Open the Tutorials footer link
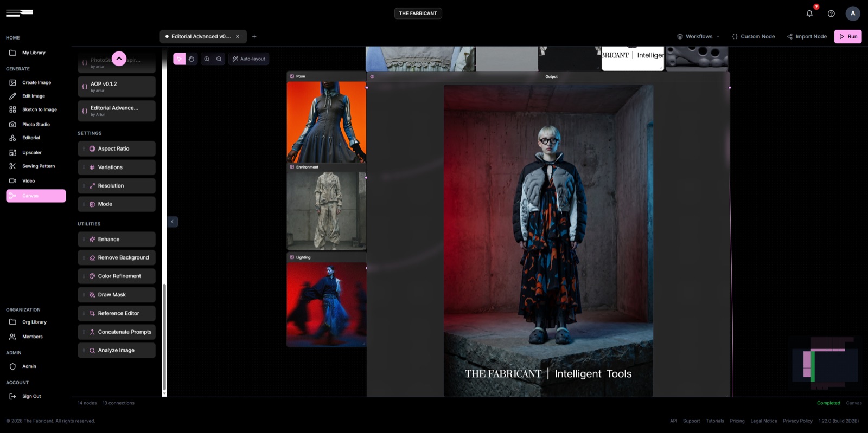Viewport: 868px width, 433px height. [715, 421]
